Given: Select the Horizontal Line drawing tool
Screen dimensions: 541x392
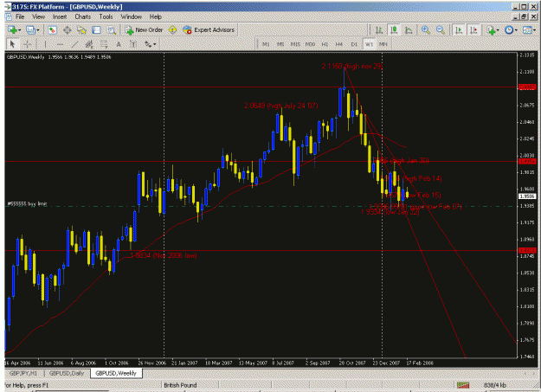Looking at the screenshot, I should click(60, 44).
